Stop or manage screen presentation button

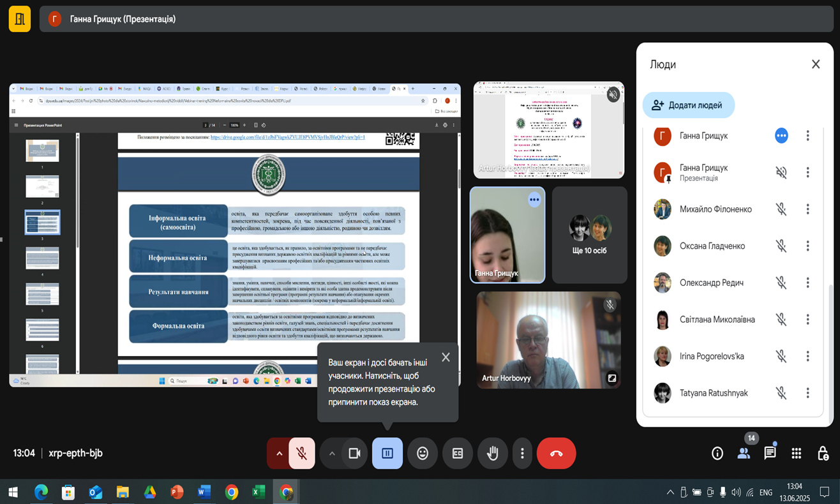(x=387, y=454)
